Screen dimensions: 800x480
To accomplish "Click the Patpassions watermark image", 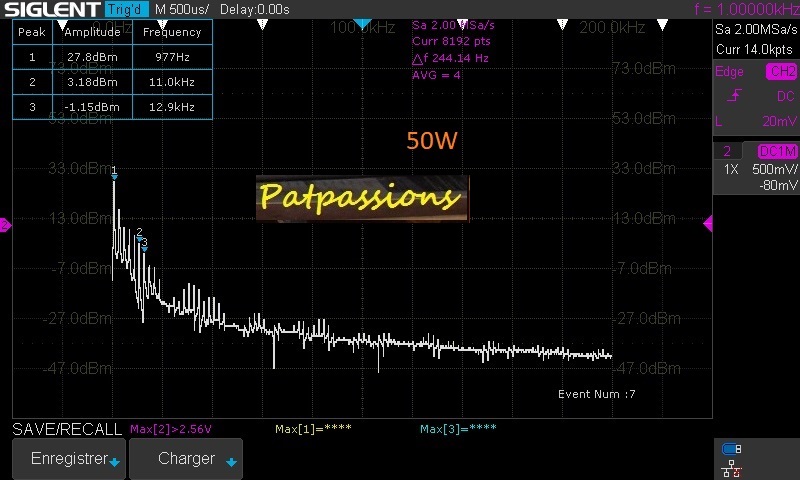I will tap(360, 197).
